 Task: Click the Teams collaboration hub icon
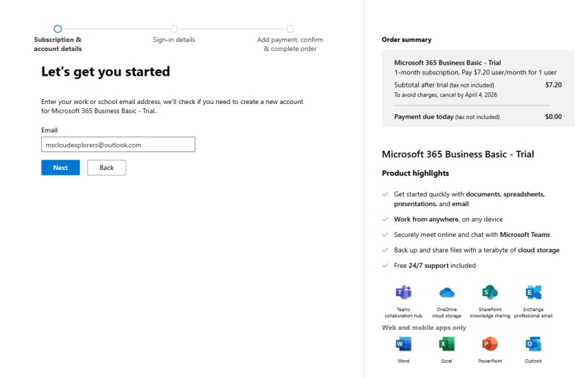pyautogui.click(x=404, y=292)
